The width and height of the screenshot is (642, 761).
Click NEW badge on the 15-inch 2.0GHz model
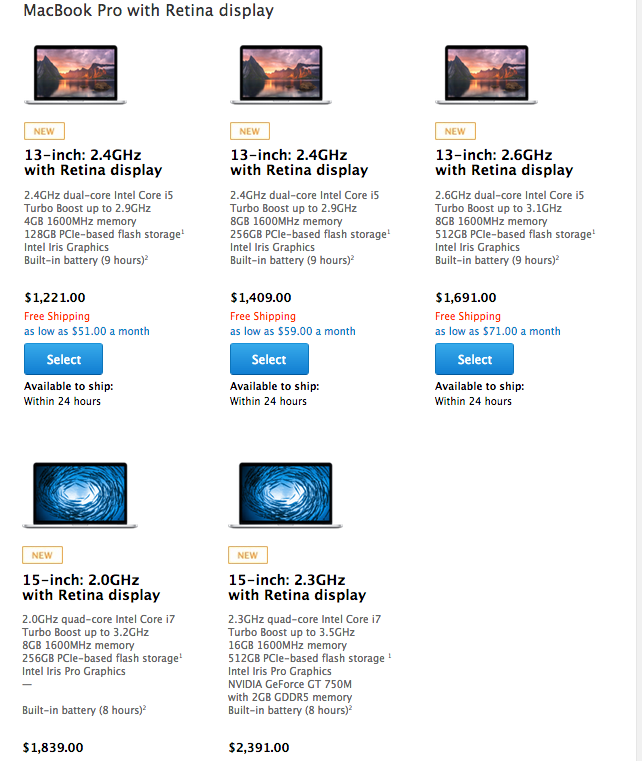point(42,555)
